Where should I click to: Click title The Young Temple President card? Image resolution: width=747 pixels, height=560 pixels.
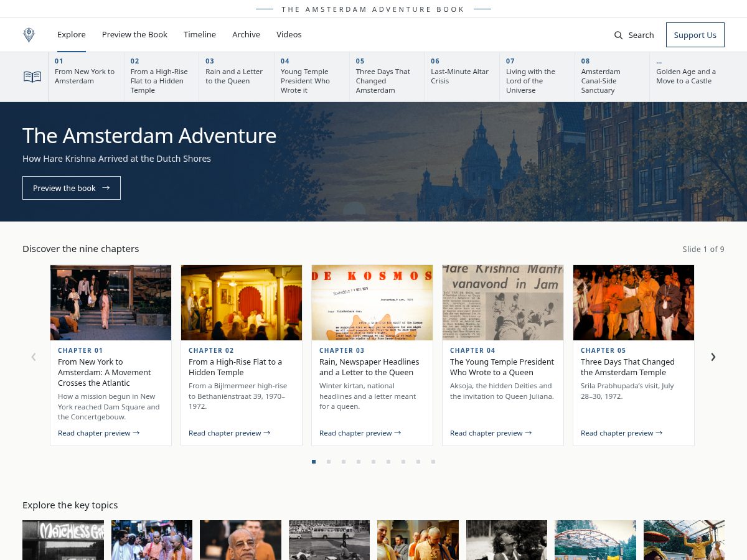[x=502, y=367]
